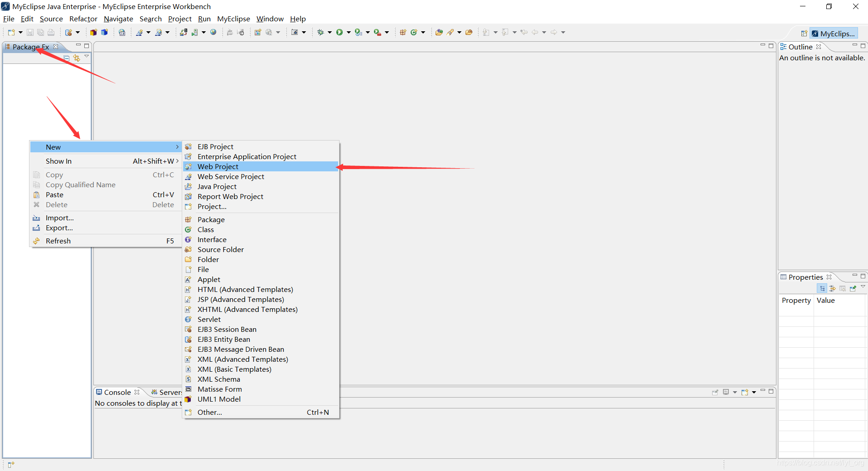Choose Enterprise Application Project in submenu

(261, 156)
